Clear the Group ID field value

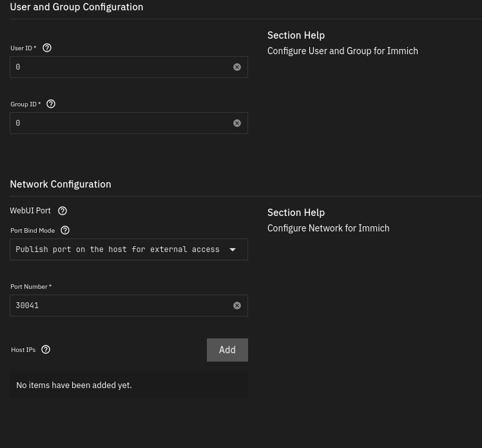point(237,123)
